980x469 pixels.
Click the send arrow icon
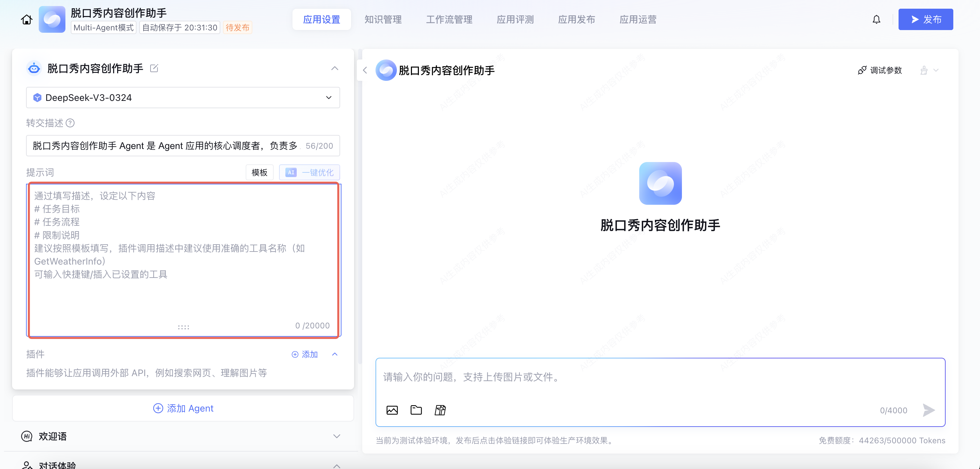point(929,410)
